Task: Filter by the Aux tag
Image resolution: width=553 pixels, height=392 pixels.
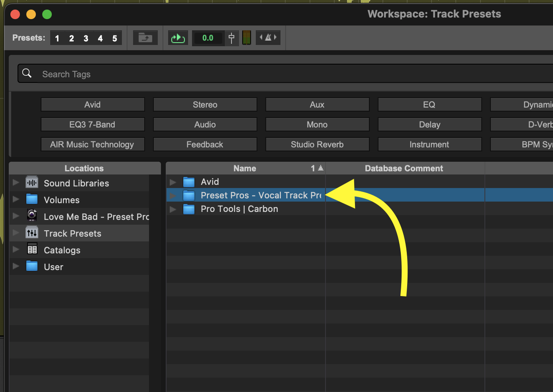Action: (317, 104)
